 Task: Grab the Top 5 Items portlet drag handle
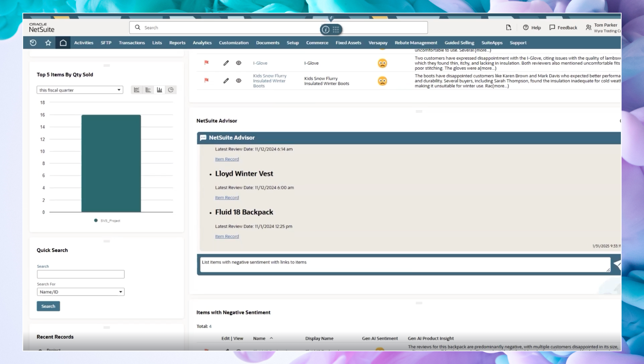pyautogui.click(x=107, y=65)
